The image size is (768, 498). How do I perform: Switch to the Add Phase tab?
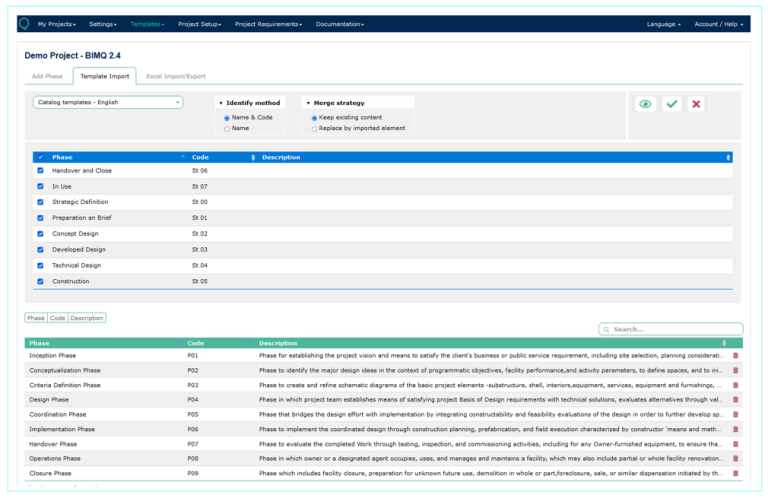(x=47, y=76)
